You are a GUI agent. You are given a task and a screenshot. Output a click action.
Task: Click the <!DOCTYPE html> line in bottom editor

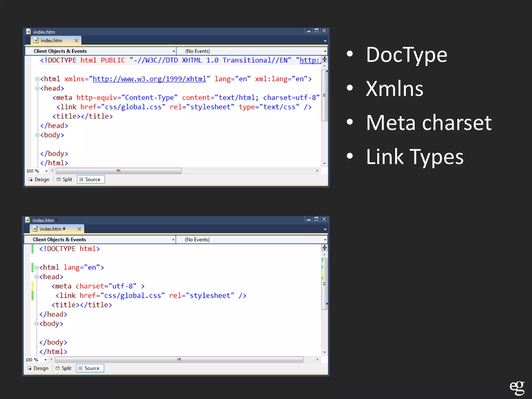[70, 249]
